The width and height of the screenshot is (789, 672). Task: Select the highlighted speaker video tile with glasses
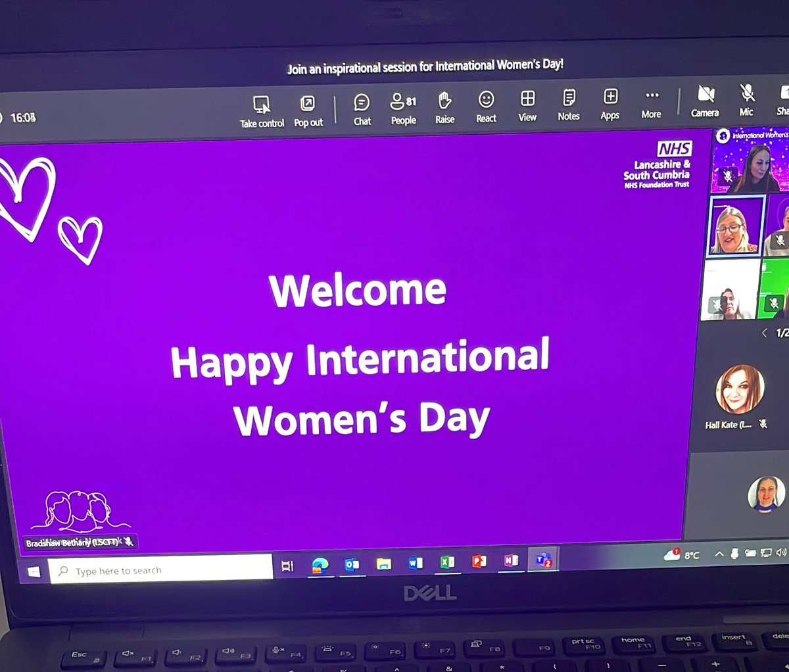734,226
